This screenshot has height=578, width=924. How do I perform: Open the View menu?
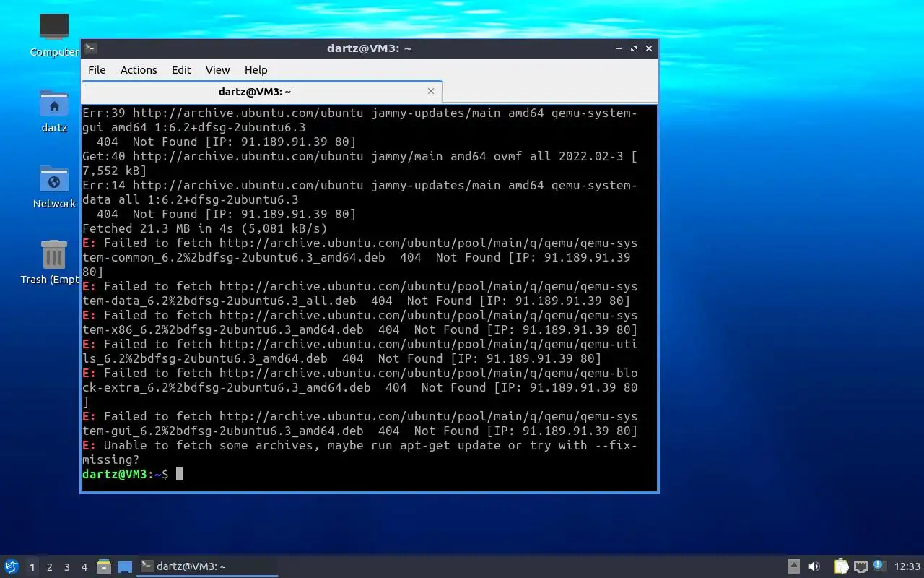[x=217, y=69]
